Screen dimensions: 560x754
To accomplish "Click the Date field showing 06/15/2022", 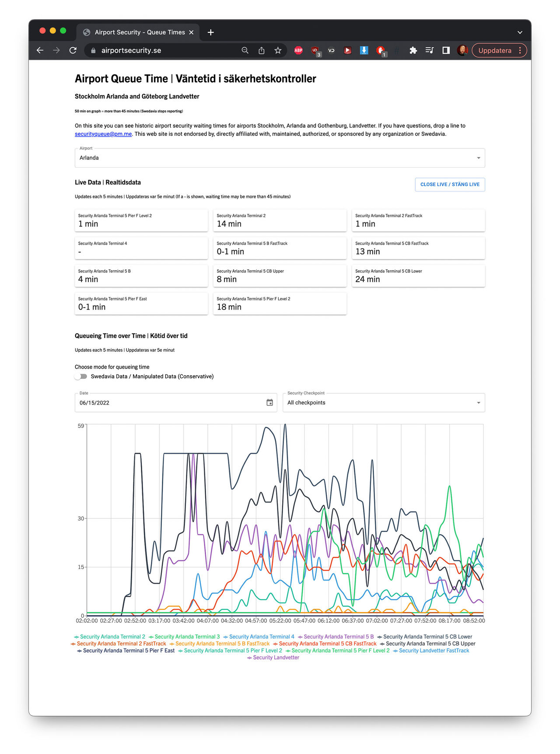I will click(171, 403).
